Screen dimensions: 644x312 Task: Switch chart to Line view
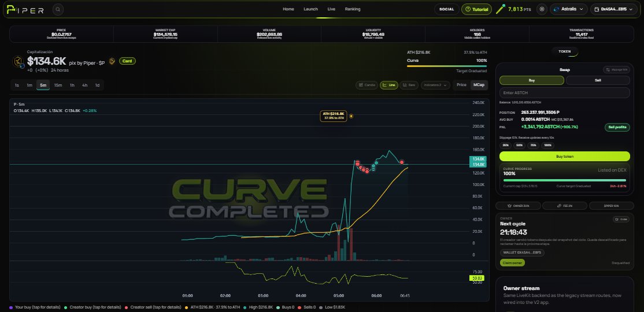388,85
